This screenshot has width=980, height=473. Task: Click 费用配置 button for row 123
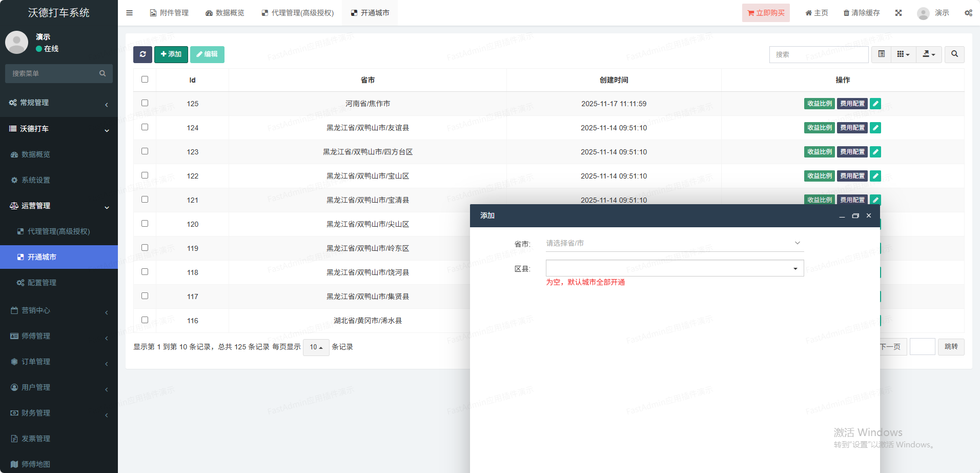852,152
